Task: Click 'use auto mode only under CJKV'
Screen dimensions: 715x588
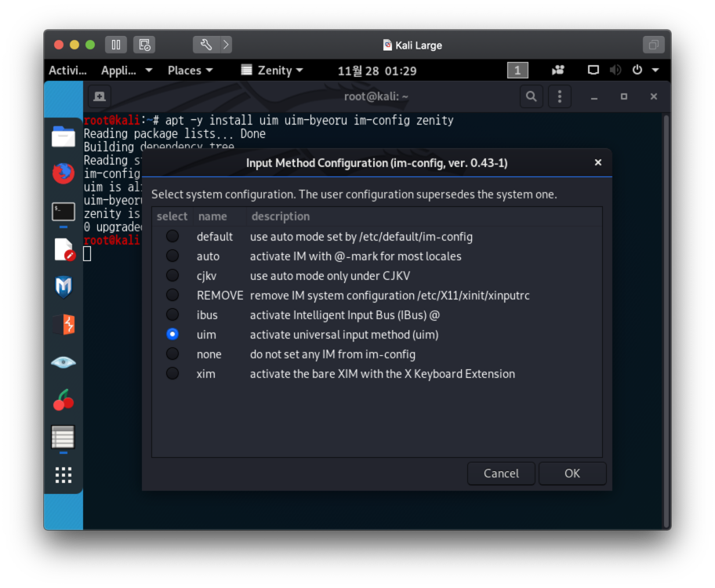Action: 330,276
